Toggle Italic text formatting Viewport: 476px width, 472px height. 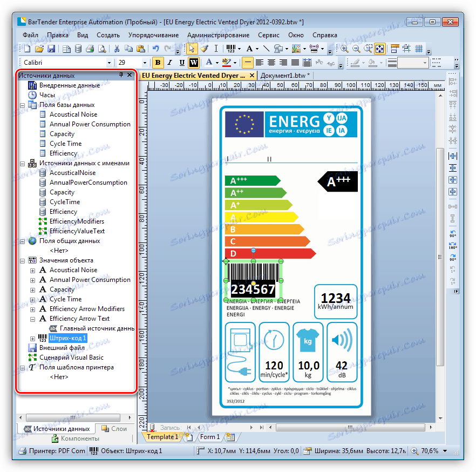(169, 63)
